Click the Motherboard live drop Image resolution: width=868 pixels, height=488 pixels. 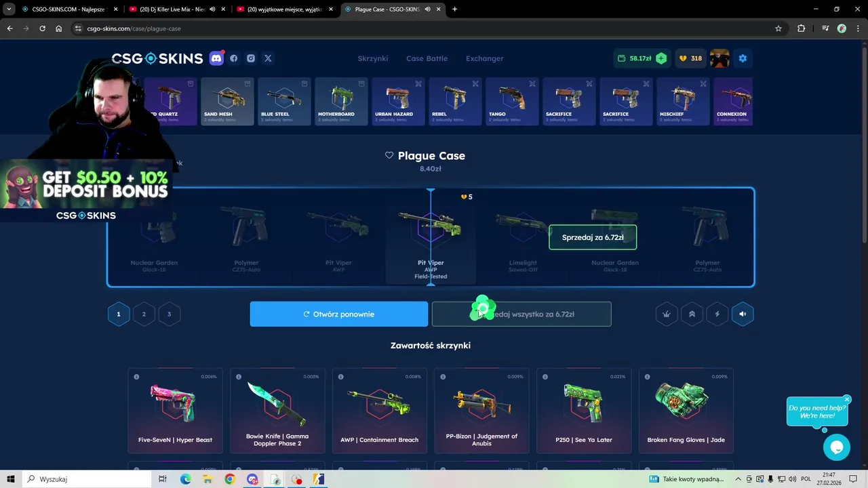341,102
